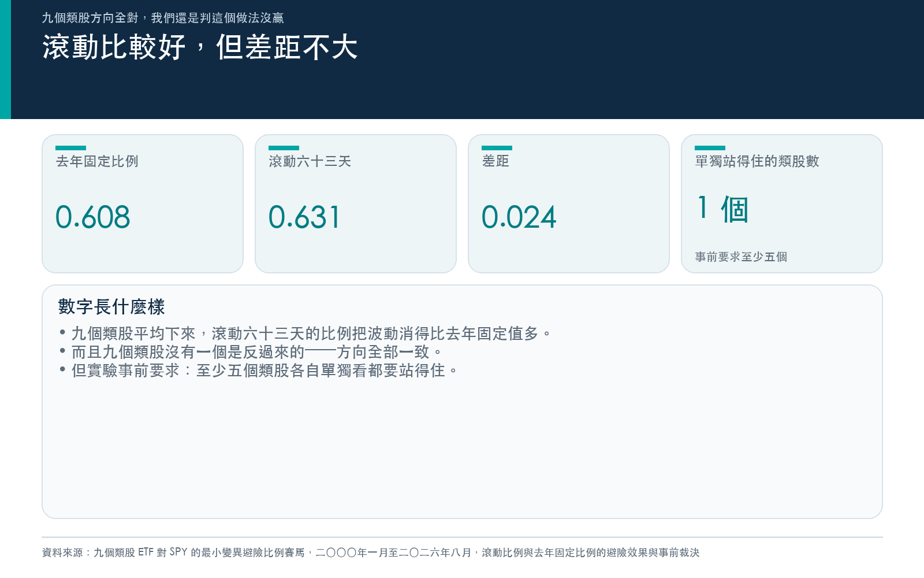Select the value 0.631

pos(304,217)
